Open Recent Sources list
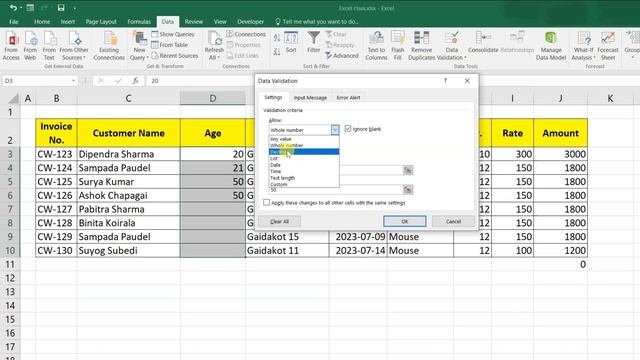 coord(175,56)
